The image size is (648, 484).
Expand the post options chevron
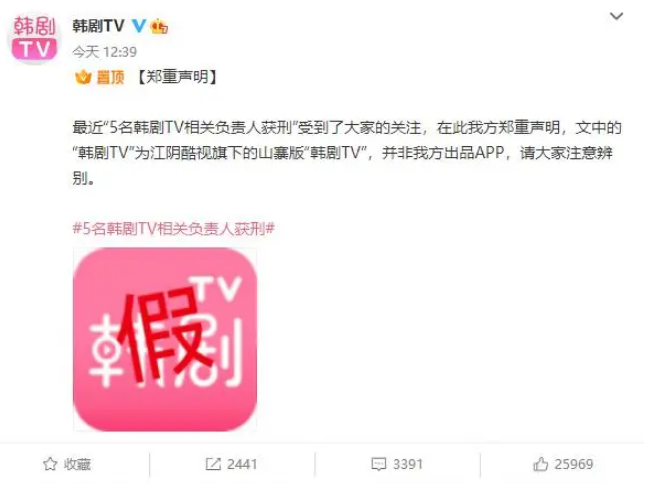[616, 16]
